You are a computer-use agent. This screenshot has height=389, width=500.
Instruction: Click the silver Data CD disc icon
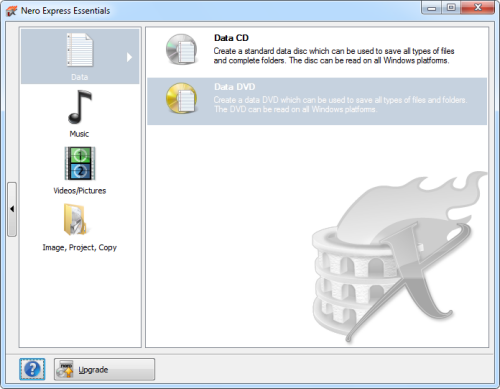(182, 49)
